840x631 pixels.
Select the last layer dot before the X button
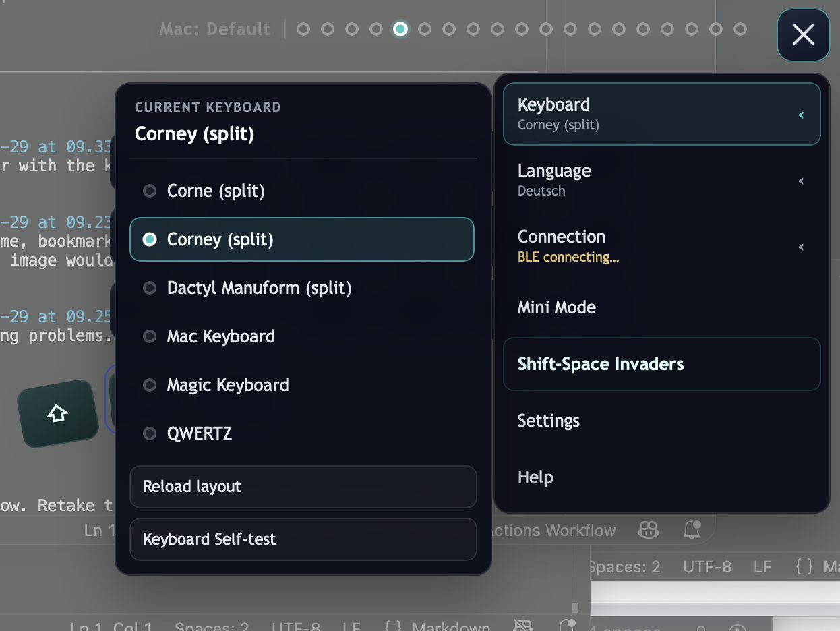(740, 29)
